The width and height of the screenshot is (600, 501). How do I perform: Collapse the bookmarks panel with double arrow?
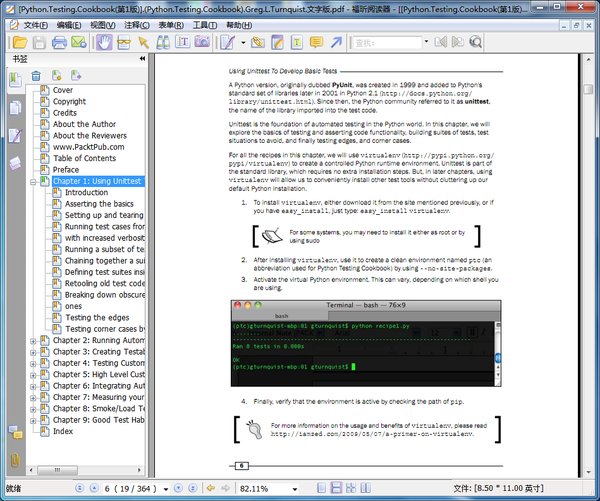coord(142,59)
